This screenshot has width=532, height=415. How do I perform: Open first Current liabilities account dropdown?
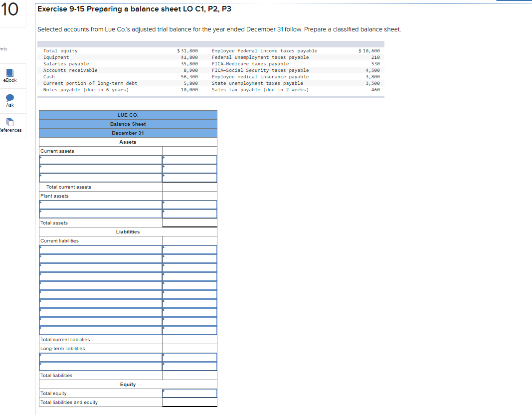coord(100,249)
